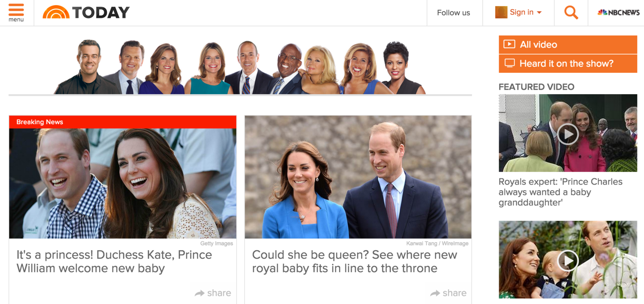Open Royals expert Prince Charles video title
The height and width of the screenshot is (304, 644).
coord(561,192)
